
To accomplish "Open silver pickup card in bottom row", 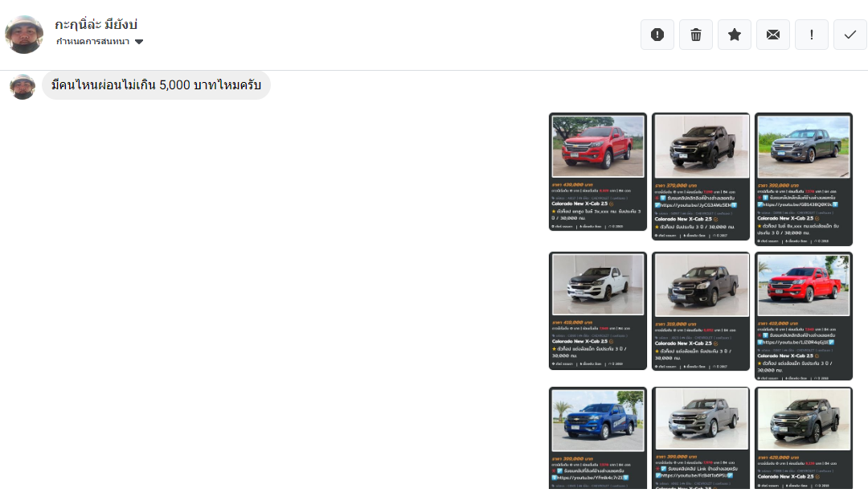I will point(701,438).
